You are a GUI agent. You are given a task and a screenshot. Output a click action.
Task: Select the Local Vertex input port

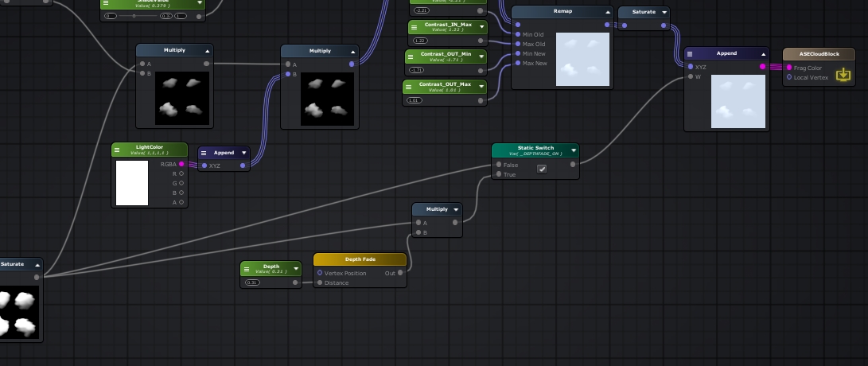789,77
